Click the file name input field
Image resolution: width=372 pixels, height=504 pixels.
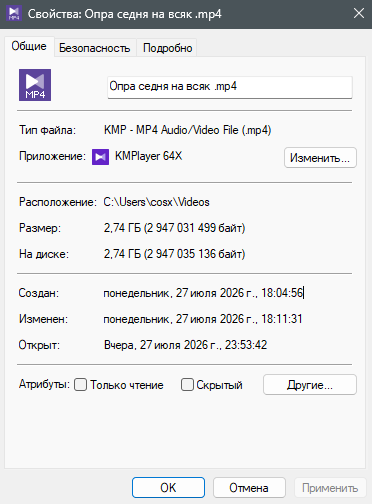[230, 87]
